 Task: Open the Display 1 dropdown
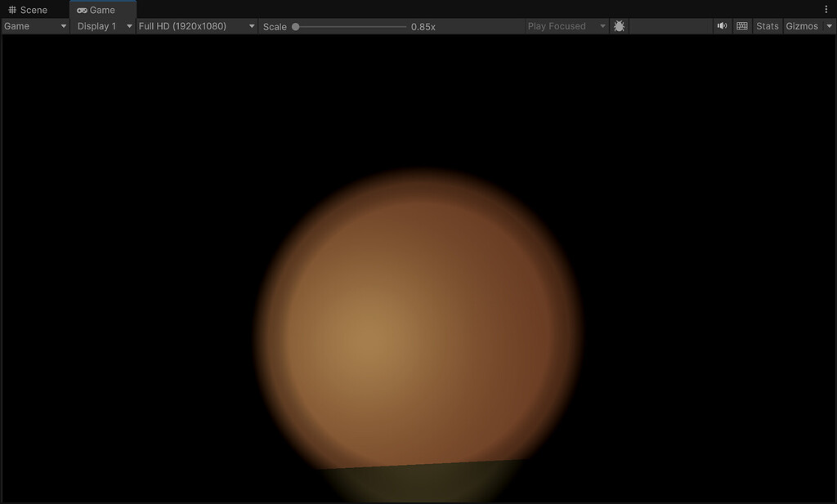pyautogui.click(x=102, y=25)
